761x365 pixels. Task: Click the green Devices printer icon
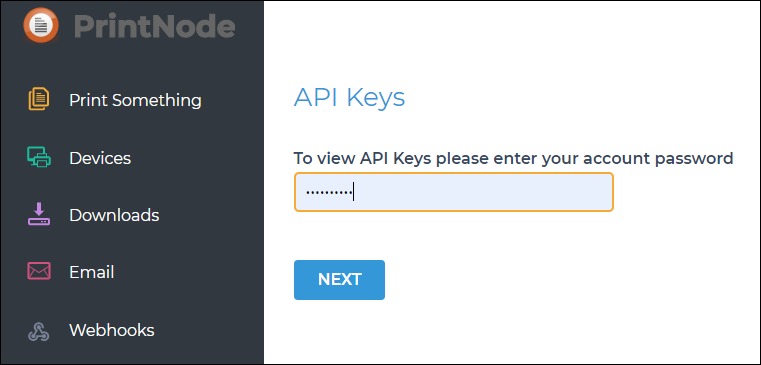pos(38,157)
